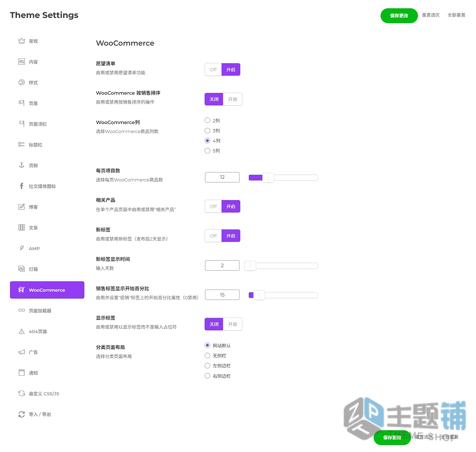This screenshot has height=452, width=476.
Task: Click the top 保存更改 save button
Action: coord(399,16)
